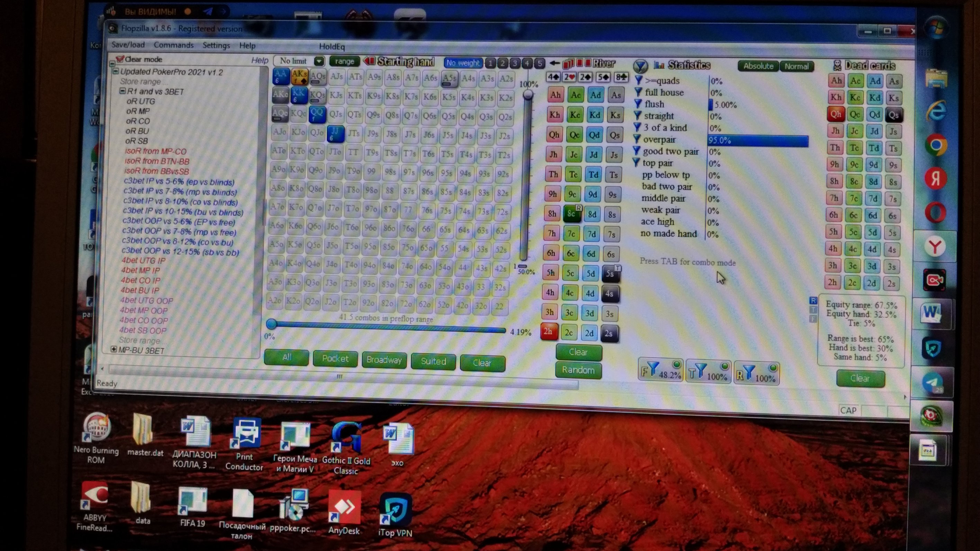Open the HoldEq menu item
This screenshot has height=551, width=980.
click(x=332, y=46)
